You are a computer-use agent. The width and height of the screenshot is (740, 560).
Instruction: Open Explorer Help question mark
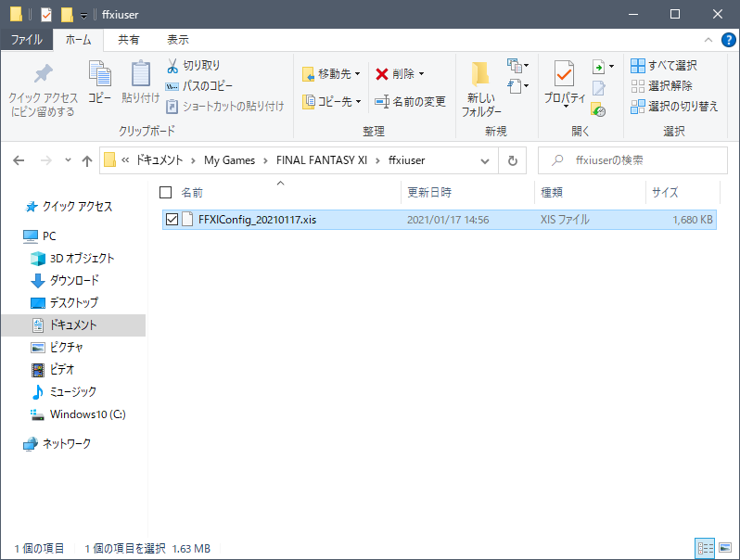[729, 40]
